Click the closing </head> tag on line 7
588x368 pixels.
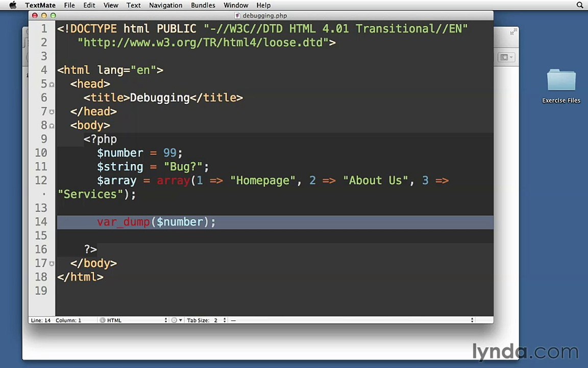[x=94, y=111]
